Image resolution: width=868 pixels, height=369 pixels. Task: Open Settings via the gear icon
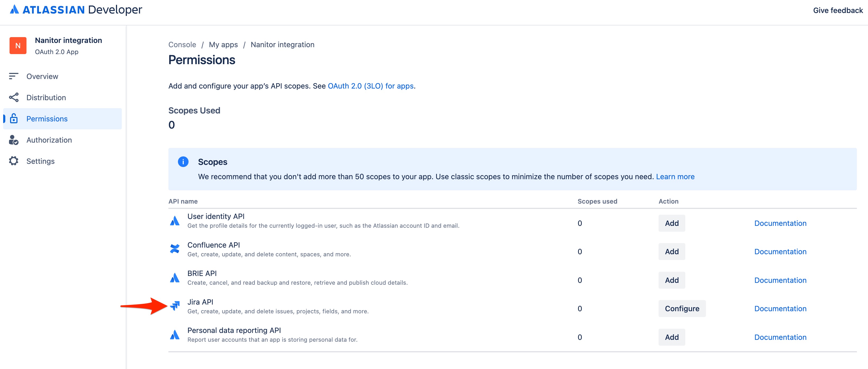click(x=14, y=161)
